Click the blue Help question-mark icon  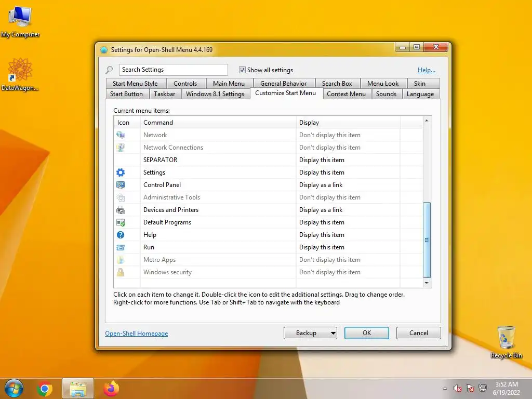click(x=121, y=235)
